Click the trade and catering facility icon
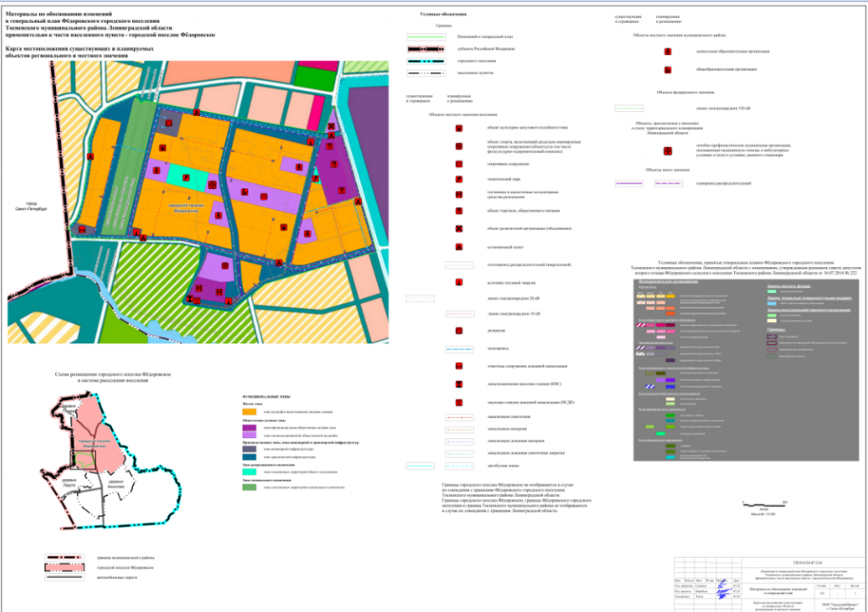The width and height of the screenshot is (868, 612). [x=459, y=211]
